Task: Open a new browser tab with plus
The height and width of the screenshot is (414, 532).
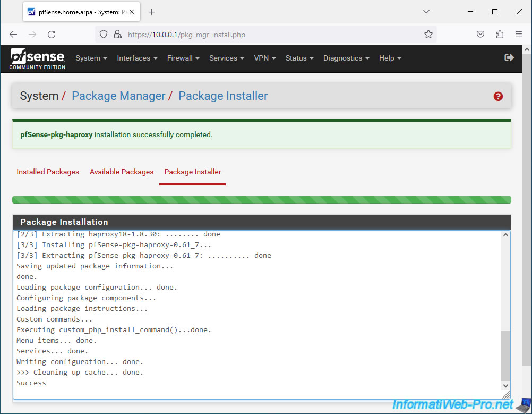Action: [x=152, y=12]
